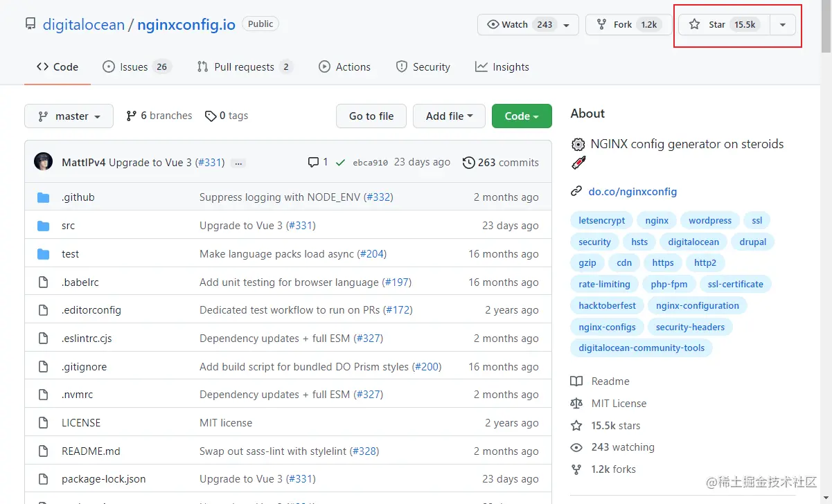Screen dimensions: 832x504
Task: Click the file icon next to README.md
Action: coord(43,451)
